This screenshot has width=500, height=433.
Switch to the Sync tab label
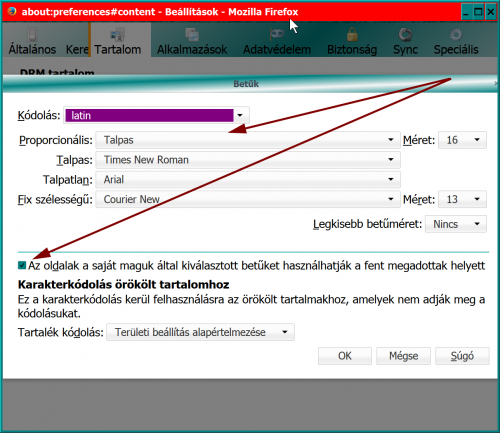tap(405, 49)
